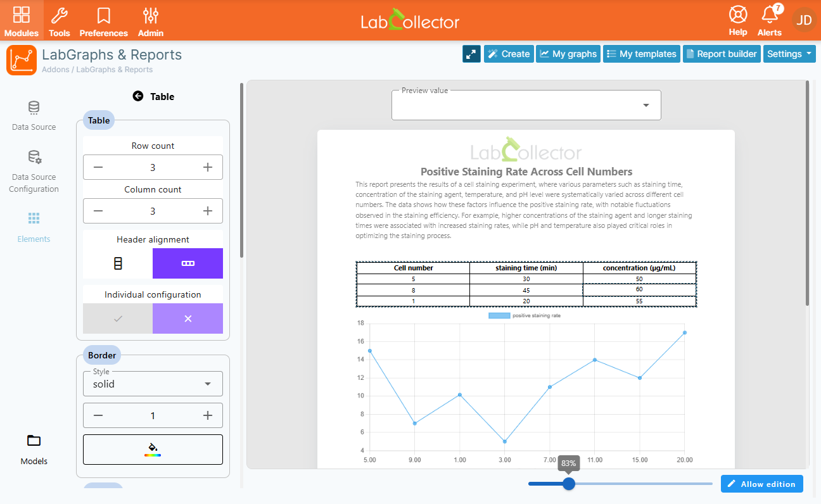Click the chart data point at 20.00

(x=685, y=332)
